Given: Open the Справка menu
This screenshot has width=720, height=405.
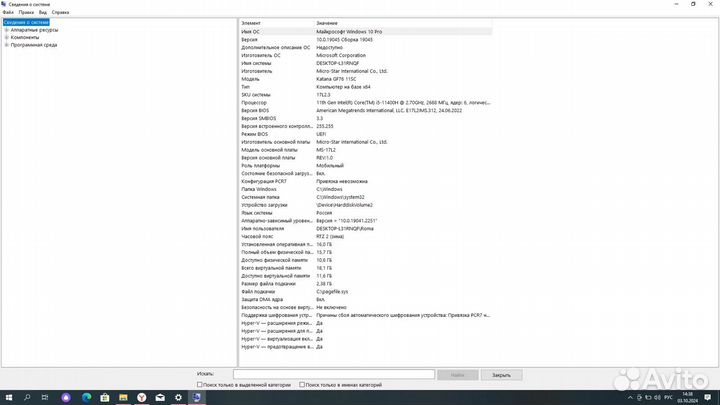Looking at the screenshot, I should tap(60, 12).
